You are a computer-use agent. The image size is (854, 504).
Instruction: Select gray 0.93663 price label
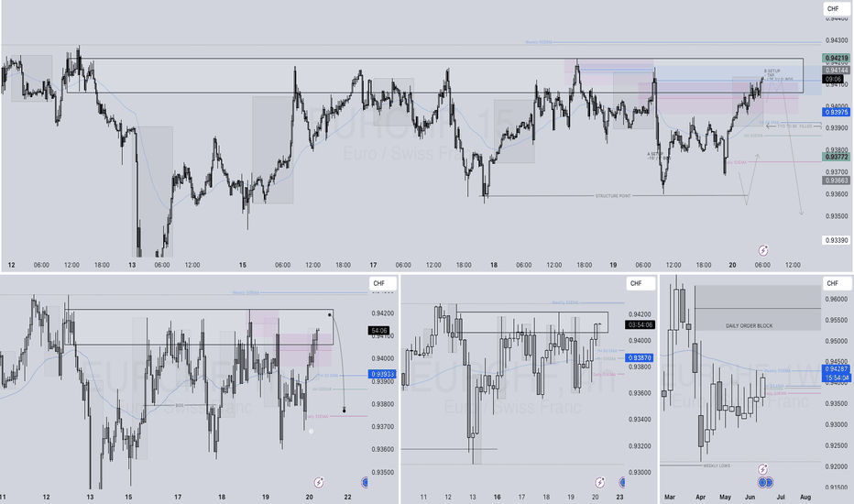[x=836, y=181]
